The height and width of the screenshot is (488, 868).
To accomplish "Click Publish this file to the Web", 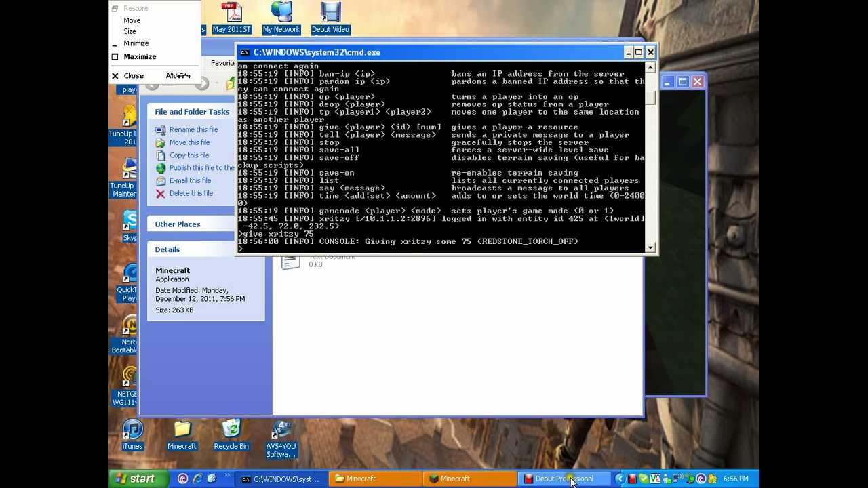I will 201,167.
